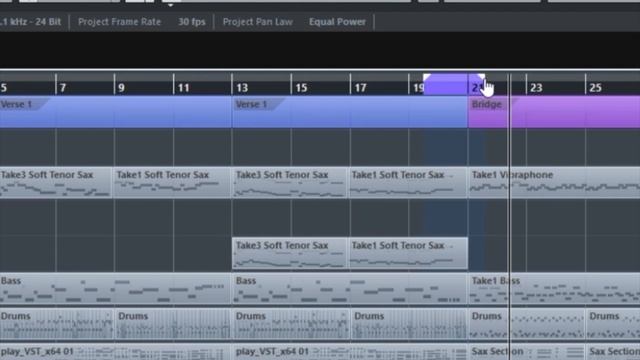This screenshot has height=360, width=640.
Task: Select the lower-lane Take3 Soft Tenor Sax clip
Action: click(290, 253)
